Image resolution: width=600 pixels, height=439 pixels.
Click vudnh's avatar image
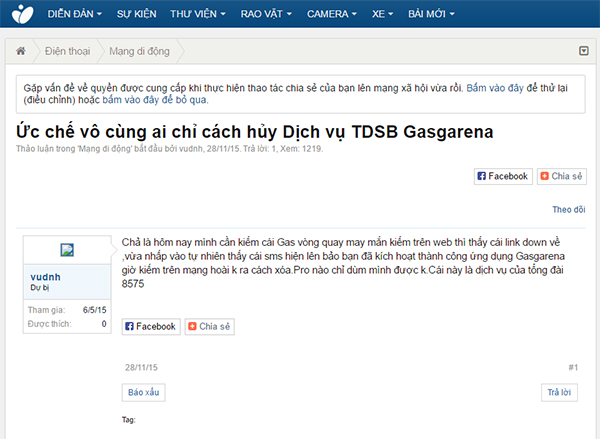[x=67, y=250]
